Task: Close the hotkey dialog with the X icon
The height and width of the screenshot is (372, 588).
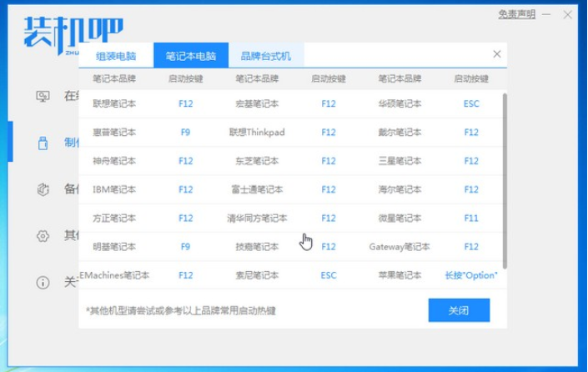Action: (x=497, y=54)
